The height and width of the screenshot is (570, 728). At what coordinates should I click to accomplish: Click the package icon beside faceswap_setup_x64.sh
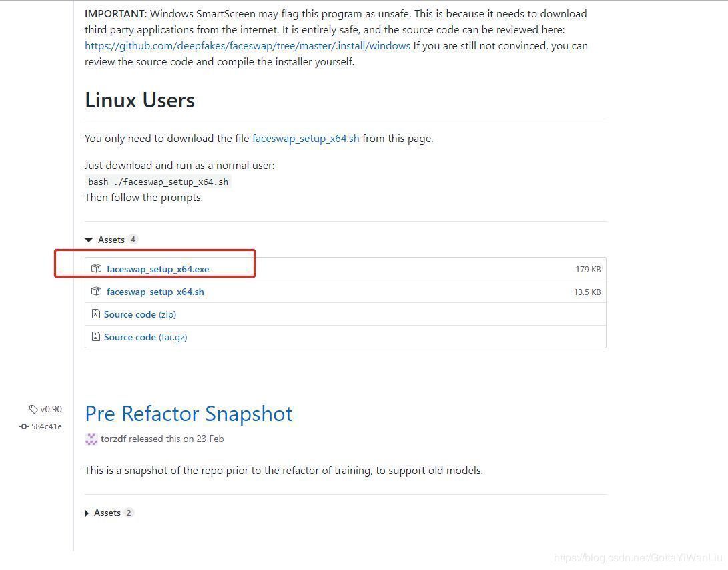pos(97,292)
